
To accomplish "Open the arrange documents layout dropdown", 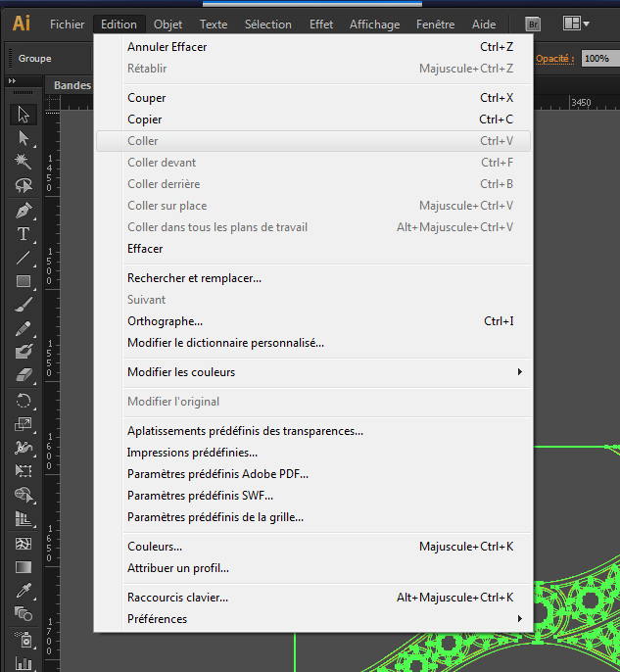I will point(576,24).
